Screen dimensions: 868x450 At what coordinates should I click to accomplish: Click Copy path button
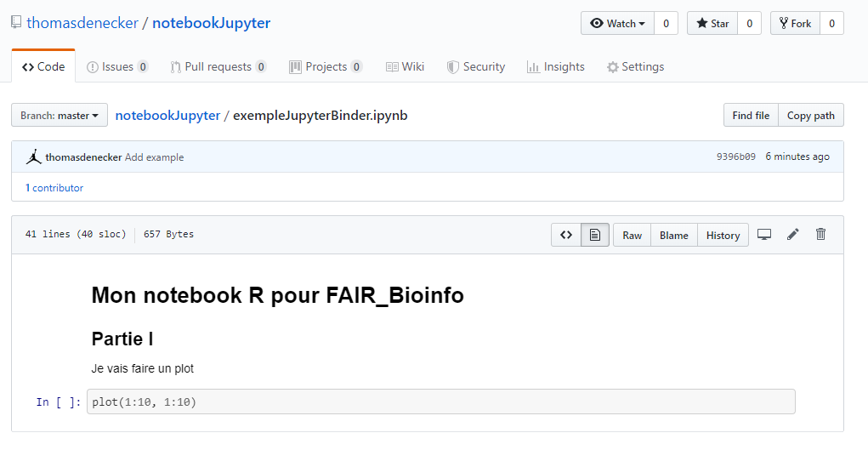[x=811, y=116]
